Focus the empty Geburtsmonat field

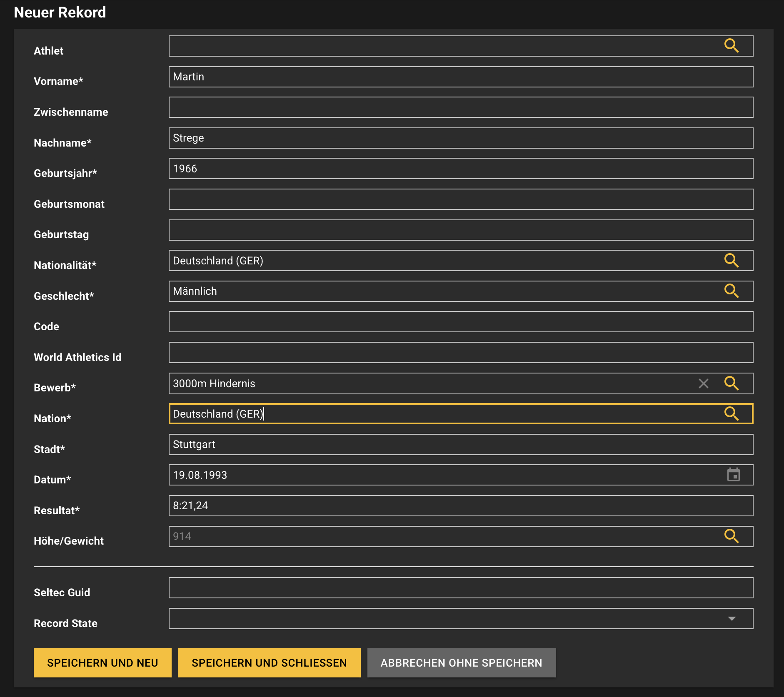pyautogui.click(x=461, y=199)
